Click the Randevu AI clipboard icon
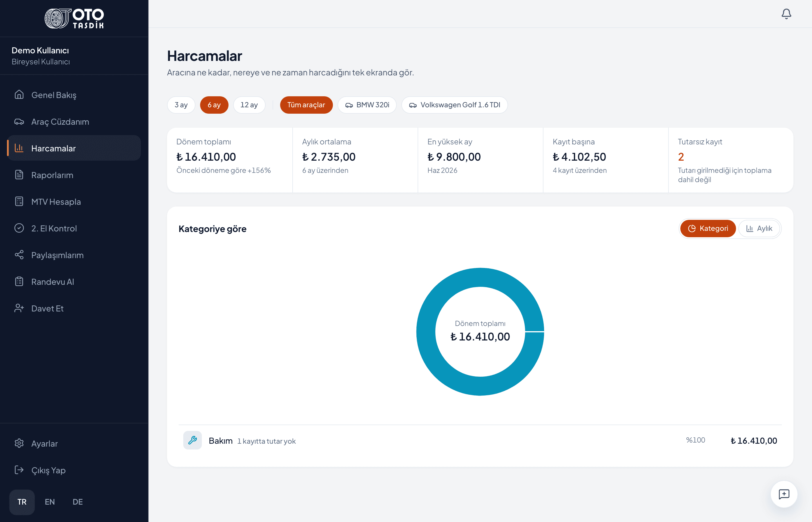 tap(19, 281)
